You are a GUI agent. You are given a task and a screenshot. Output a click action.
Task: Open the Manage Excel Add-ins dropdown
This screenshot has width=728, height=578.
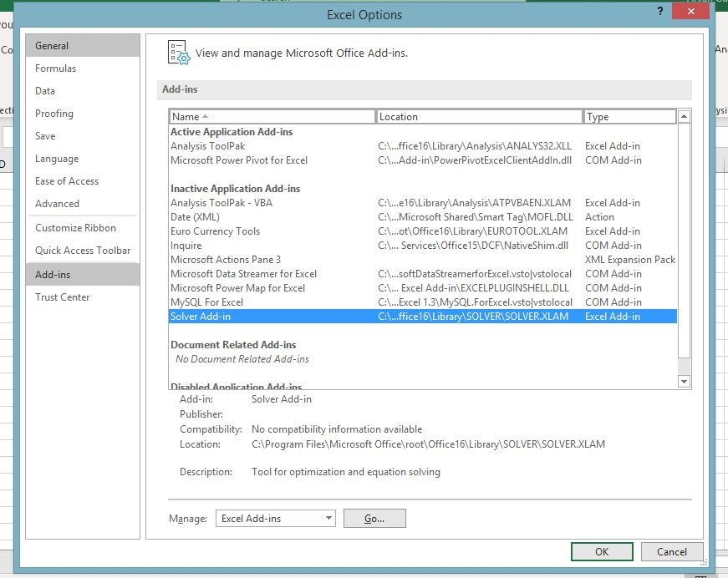point(275,518)
